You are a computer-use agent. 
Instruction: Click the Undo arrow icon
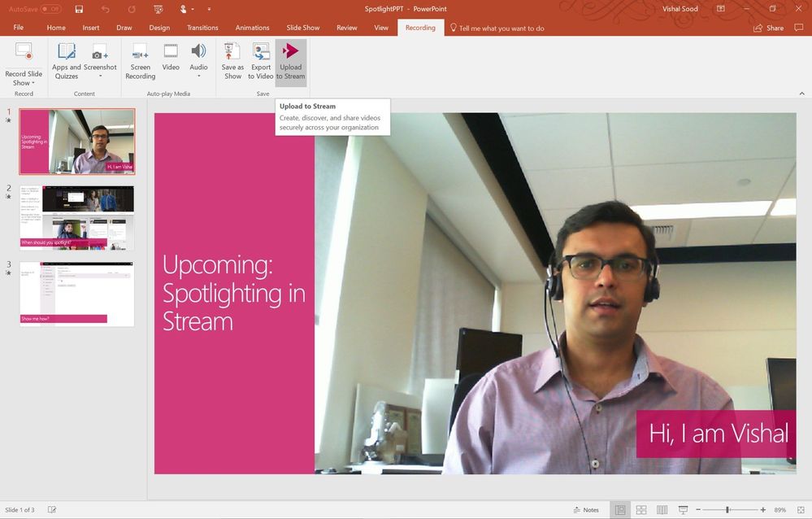coord(105,9)
